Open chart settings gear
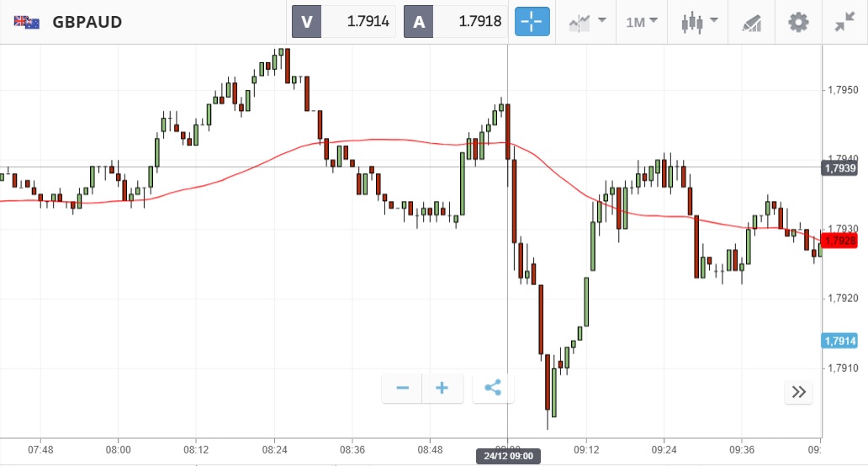The height and width of the screenshot is (466, 868). 797,22
